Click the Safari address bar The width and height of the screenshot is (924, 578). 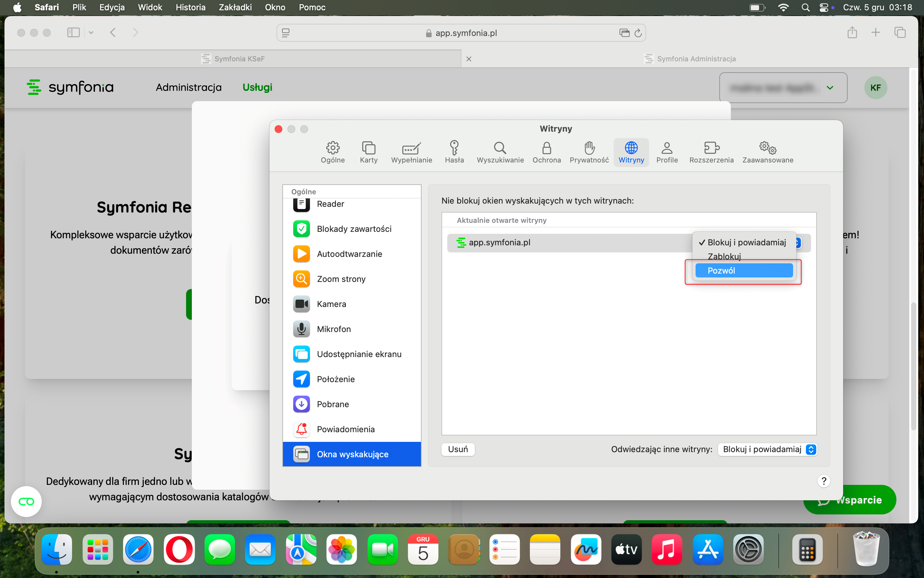pyautogui.click(x=461, y=33)
